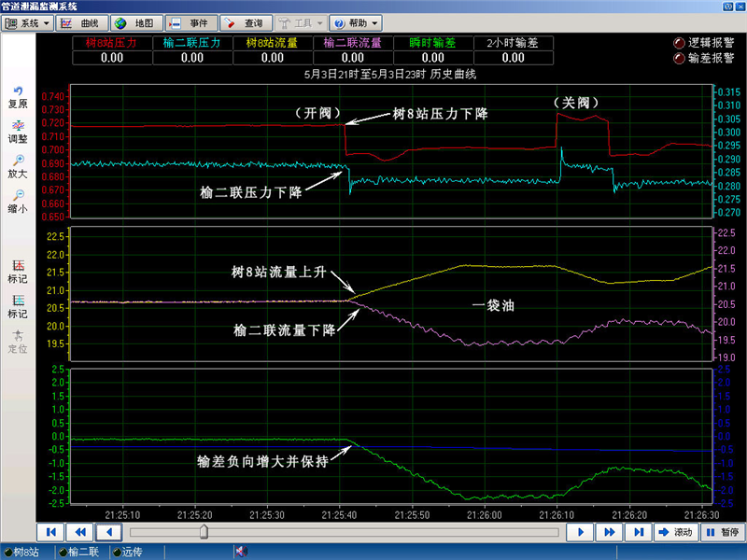
Task: Toggle the 输差报警 alarm indicator
Action: pyautogui.click(x=679, y=58)
